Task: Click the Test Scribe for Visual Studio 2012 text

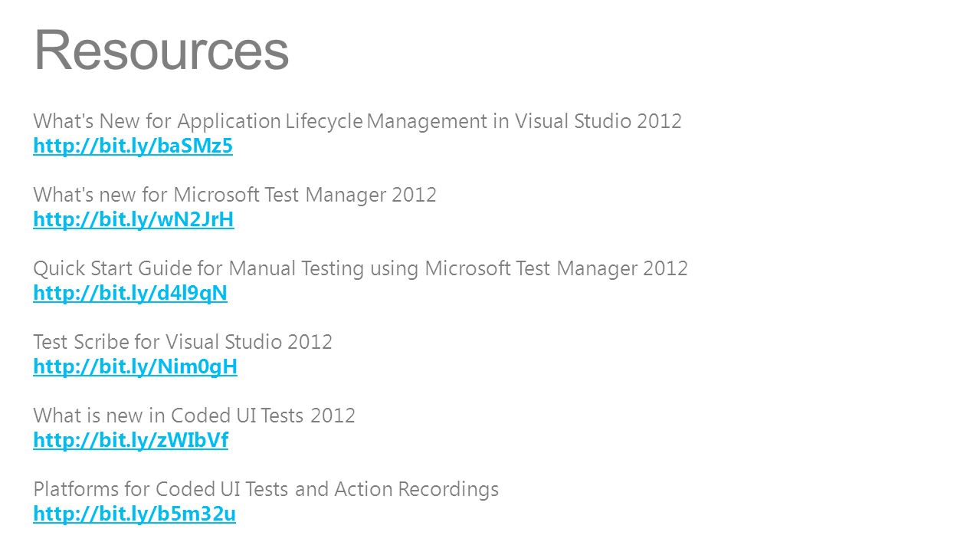Action: click(x=182, y=342)
